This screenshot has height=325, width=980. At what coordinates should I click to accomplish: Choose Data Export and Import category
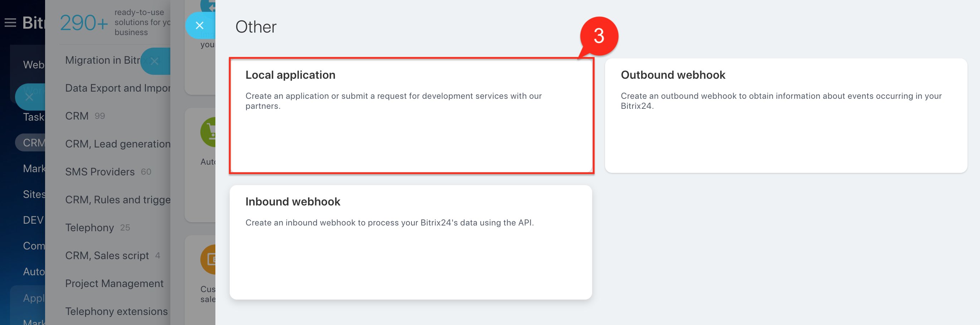(118, 88)
